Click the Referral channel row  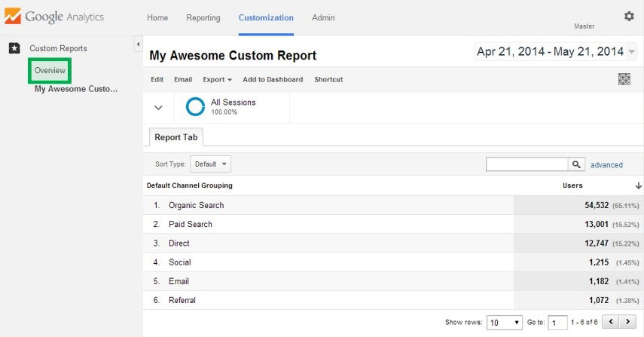click(x=393, y=300)
